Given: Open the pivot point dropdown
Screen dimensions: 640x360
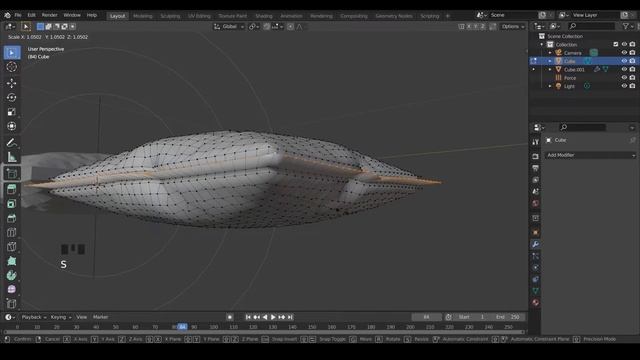Looking at the screenshot, I should (254, 27).
